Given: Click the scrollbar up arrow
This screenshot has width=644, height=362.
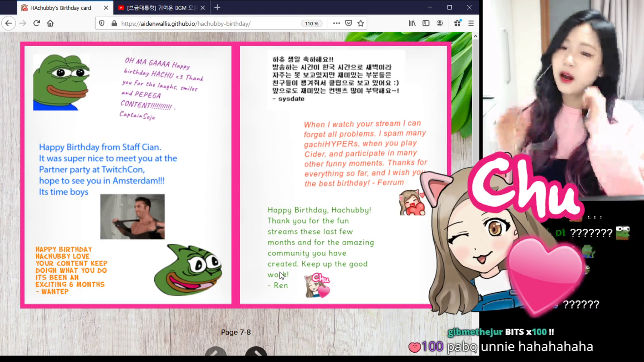Looking at the screenshot, I should click(475, 36).
